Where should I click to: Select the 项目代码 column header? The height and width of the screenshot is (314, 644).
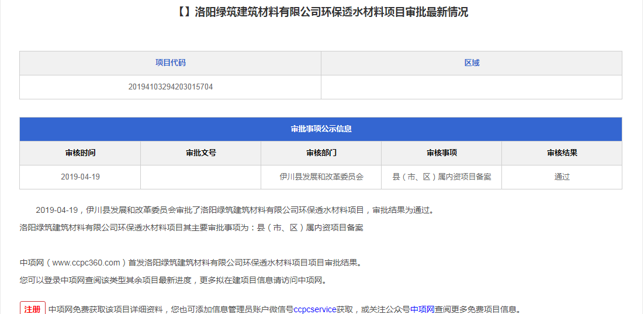(x=170, y=63)
